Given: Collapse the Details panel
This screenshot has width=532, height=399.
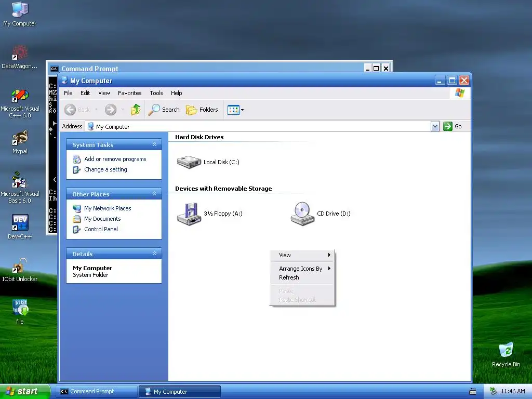Looking at the screenshot, I should tap(154, 254).
